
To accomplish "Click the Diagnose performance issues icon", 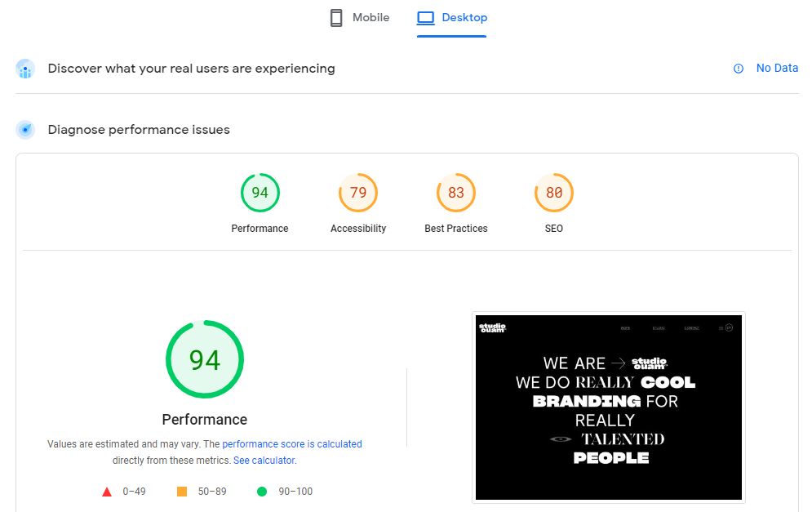I will [24, 129].
